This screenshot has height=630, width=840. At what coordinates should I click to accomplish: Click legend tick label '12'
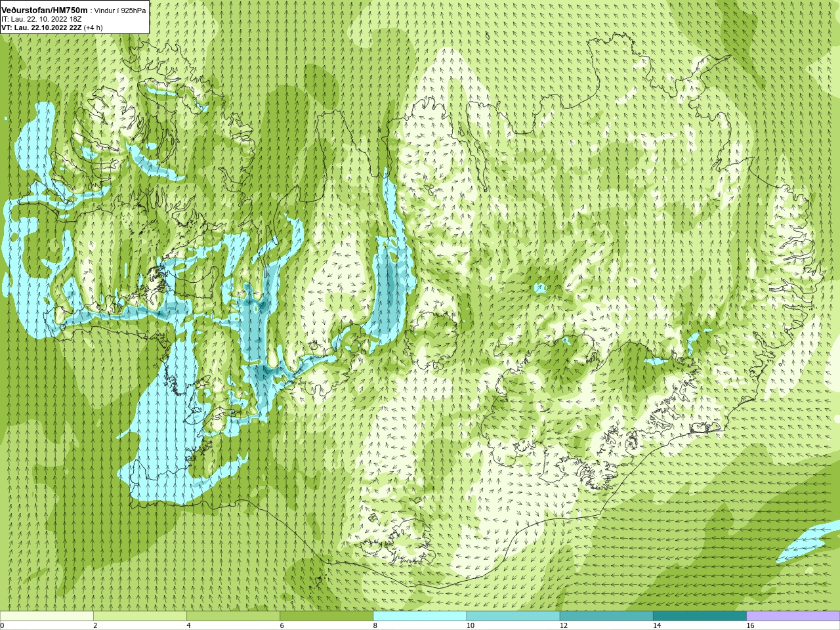pos(564,625)
